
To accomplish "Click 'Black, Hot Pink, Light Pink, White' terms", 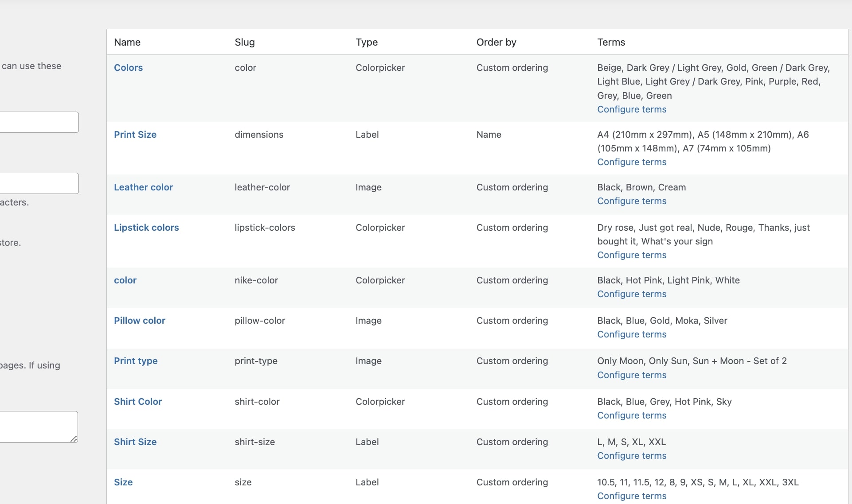I will click(668, 280).
